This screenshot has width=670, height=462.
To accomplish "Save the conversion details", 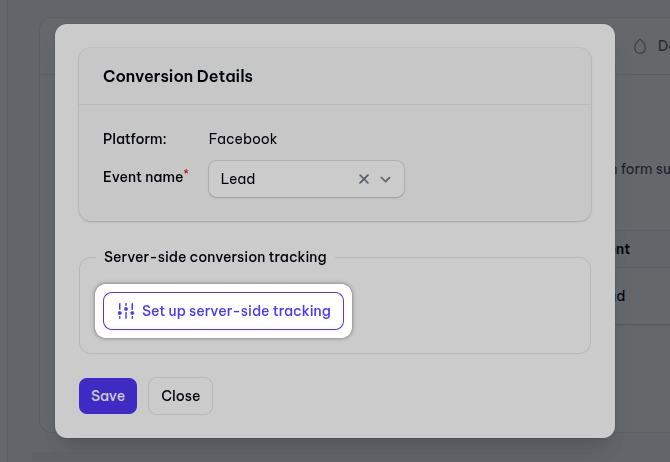I will click(x=108, y=396).
